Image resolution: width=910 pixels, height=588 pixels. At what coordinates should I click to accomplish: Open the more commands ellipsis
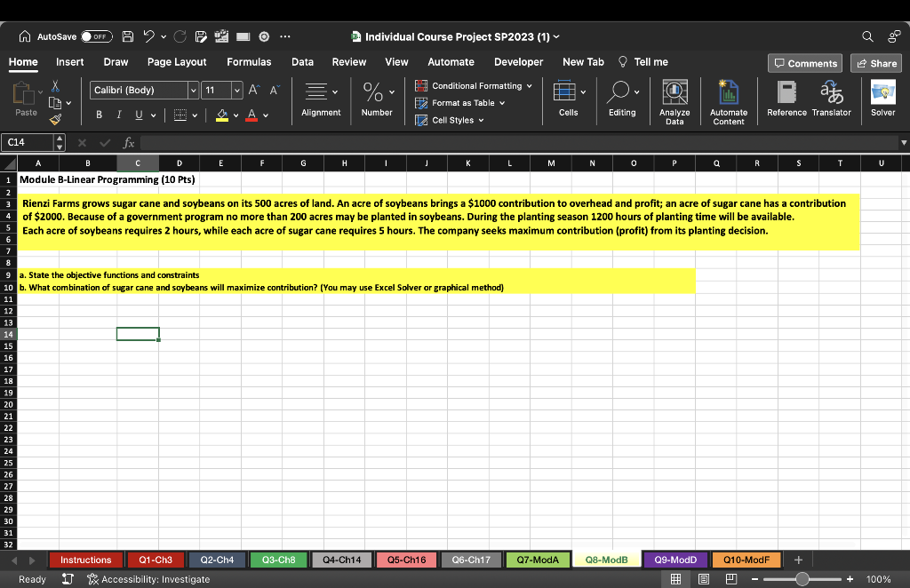(285, 36)
